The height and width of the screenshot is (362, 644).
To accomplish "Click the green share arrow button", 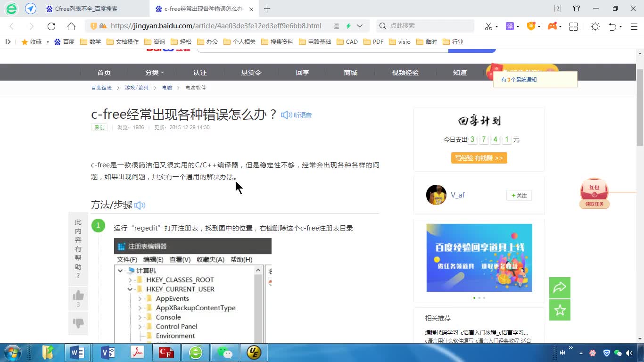I will 560,288.
